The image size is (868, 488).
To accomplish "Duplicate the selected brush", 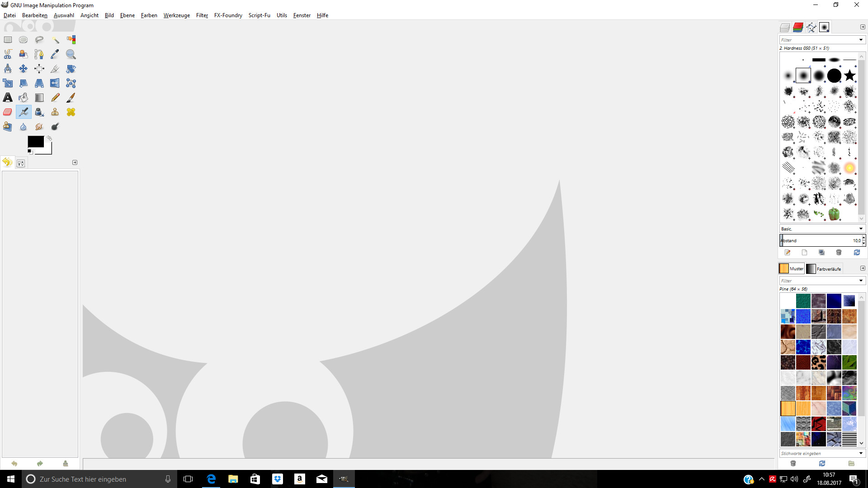I will pos(821,253).
